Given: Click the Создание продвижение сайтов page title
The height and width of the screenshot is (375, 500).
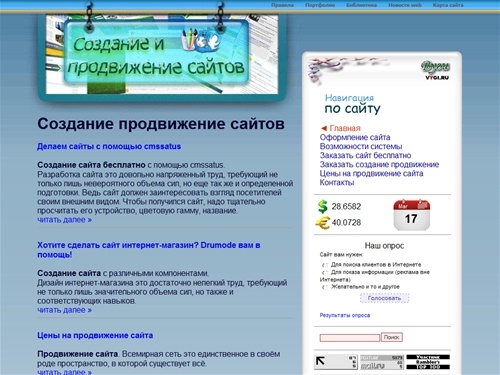Looking at the screenshot, I should (161, 124).
